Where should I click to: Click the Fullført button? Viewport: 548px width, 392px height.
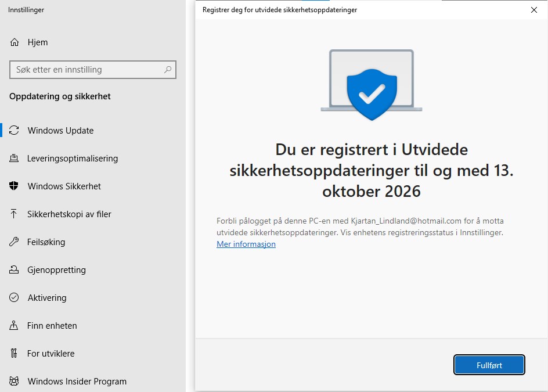(489, 365)
